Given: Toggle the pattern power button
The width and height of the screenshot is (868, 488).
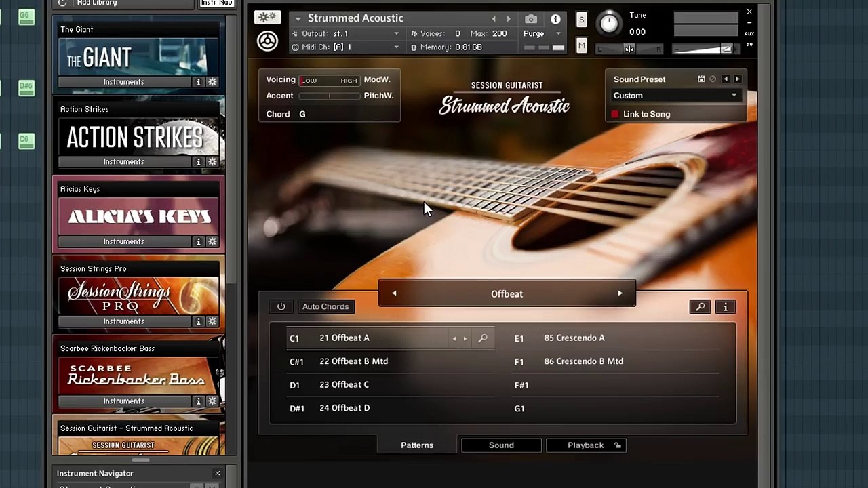Looking at the screenshot, I should pos(281,307).
